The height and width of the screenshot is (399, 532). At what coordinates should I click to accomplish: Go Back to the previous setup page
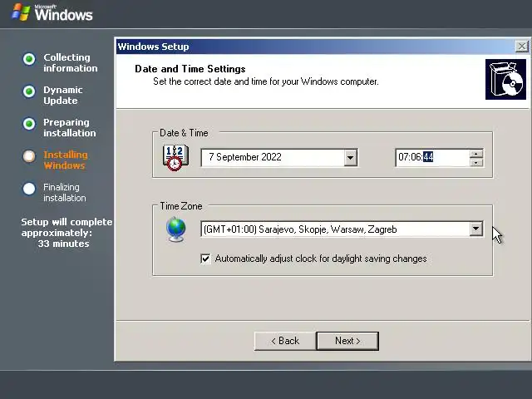click(285, 341)
